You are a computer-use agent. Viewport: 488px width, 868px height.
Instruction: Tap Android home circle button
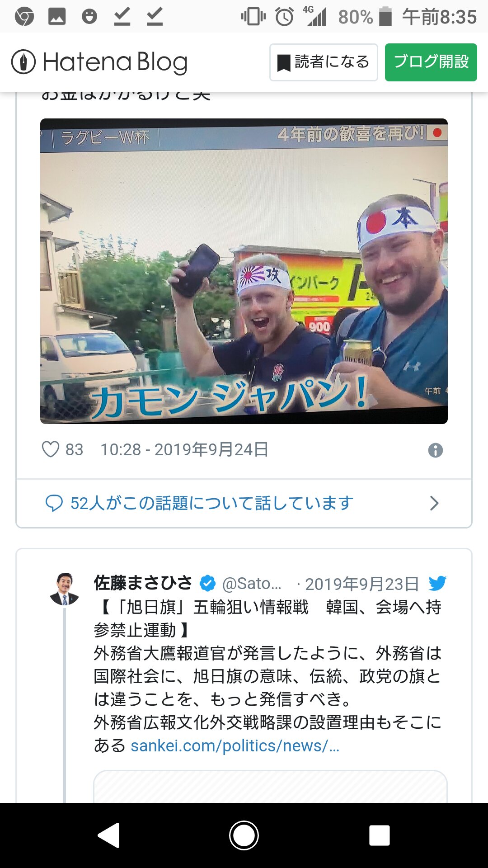point(244,835)
